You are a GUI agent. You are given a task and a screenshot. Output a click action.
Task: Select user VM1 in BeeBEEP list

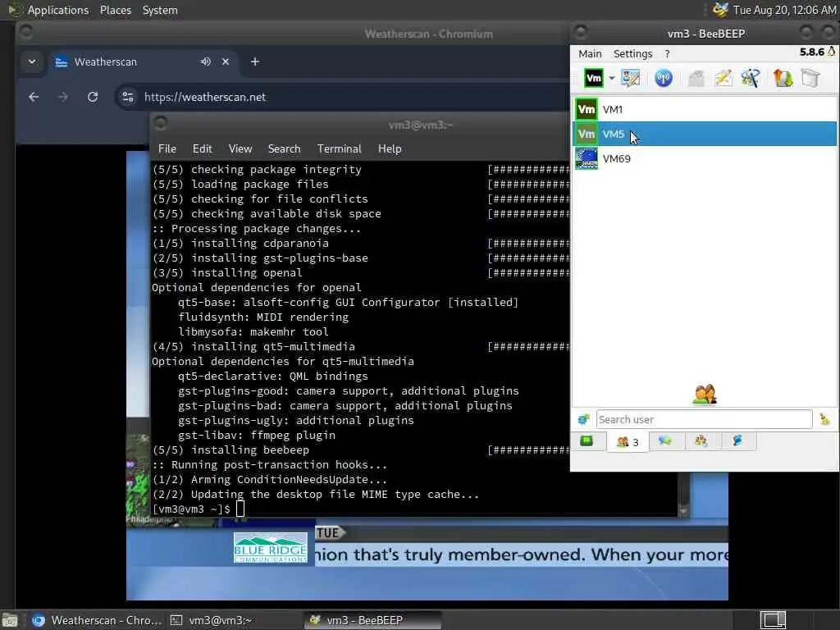click(705, 109)
